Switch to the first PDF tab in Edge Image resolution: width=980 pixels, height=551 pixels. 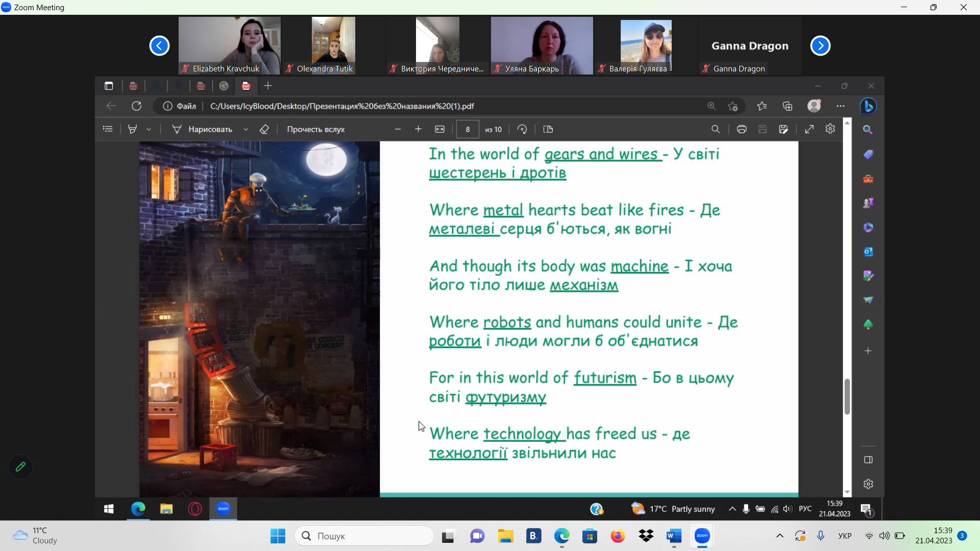coord(133,86)
